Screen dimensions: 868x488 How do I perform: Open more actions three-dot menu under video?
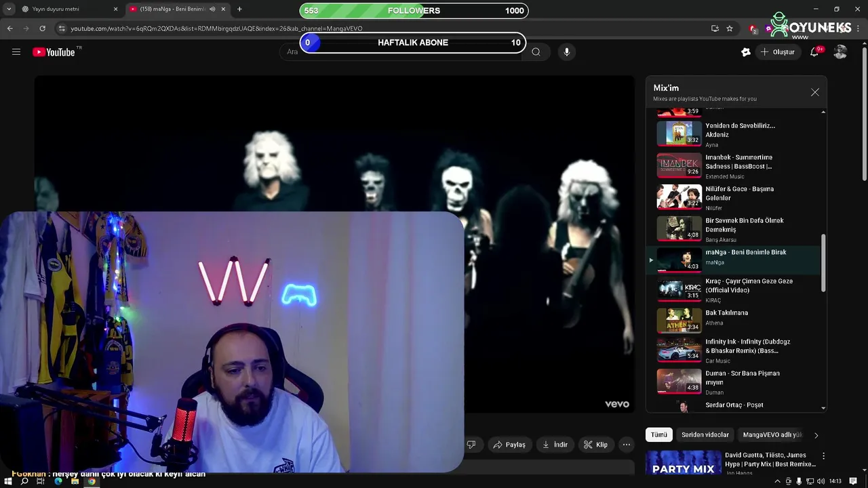(x=627, y=445)
